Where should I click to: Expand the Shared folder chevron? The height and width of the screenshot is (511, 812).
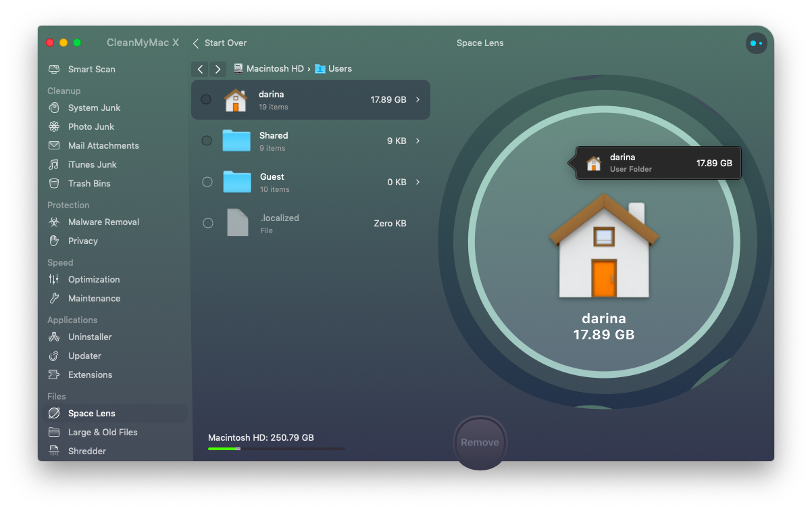[x=418, y=141]
